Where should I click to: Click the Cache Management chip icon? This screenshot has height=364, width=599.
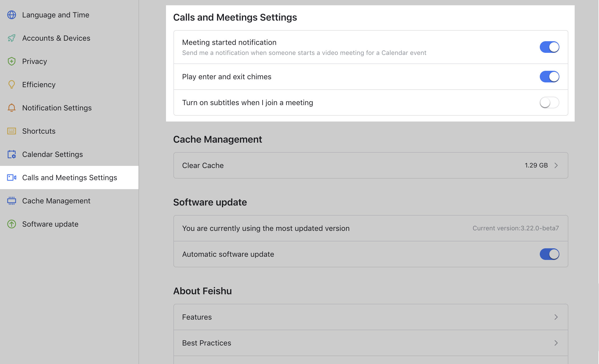pyautogui.click(x=12, y=201)
